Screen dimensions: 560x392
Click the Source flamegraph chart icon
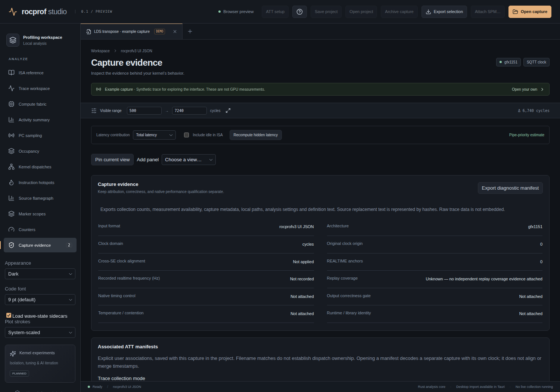tap(11, 198)
